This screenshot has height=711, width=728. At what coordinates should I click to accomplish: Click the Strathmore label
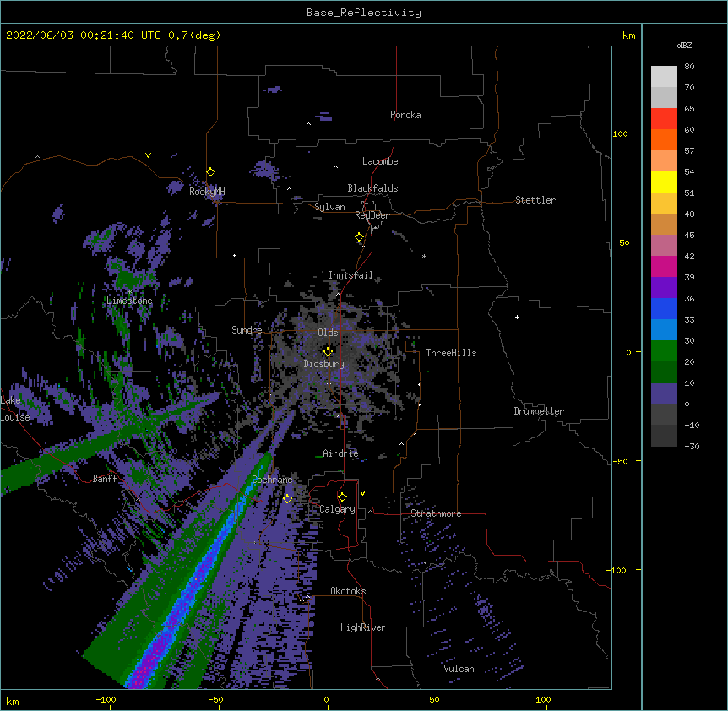click(x=436, y=513)
